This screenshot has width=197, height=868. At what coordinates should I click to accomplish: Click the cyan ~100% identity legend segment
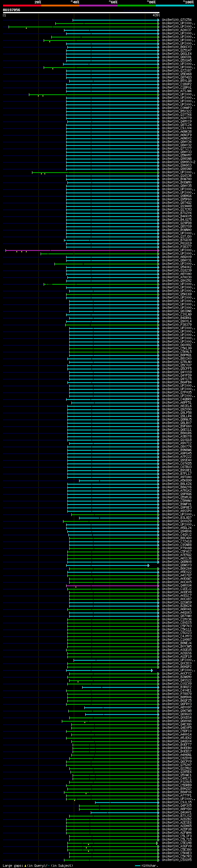[x=175, y=6]
